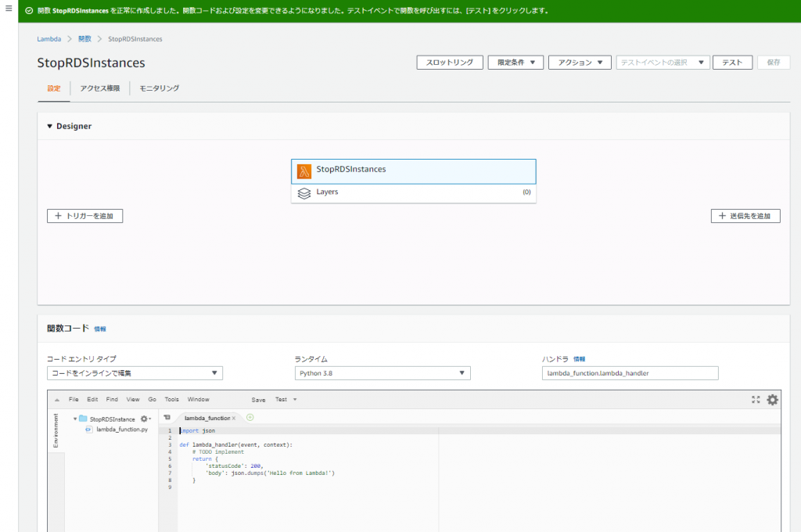Collapse the editor menu bar arrow
Image resolution: width=801 pixels, height=532 pixels.
[x=56, y=400]
